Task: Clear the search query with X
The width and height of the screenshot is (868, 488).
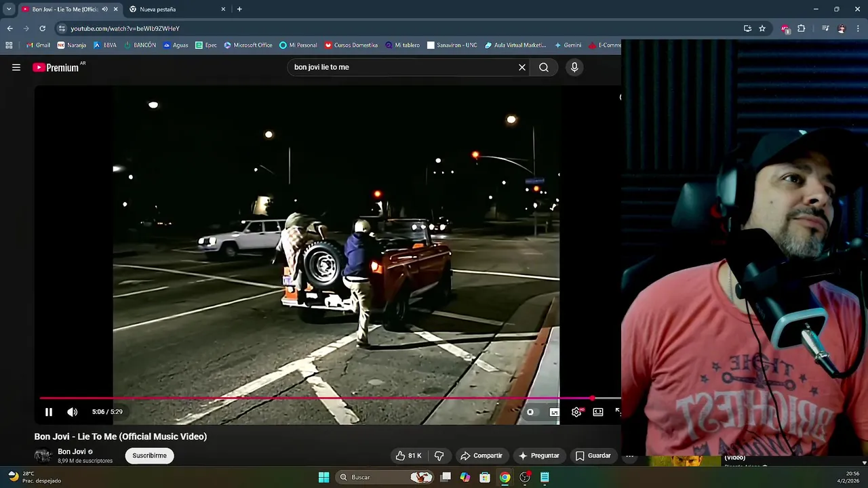Action: tap(522, 67)
